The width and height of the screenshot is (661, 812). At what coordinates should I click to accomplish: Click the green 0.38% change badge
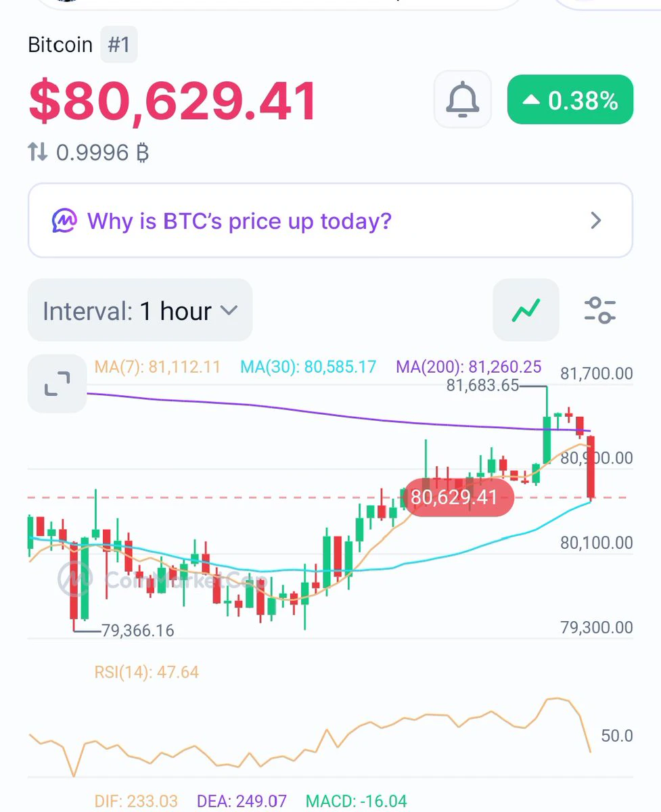(x=570, y=100)
